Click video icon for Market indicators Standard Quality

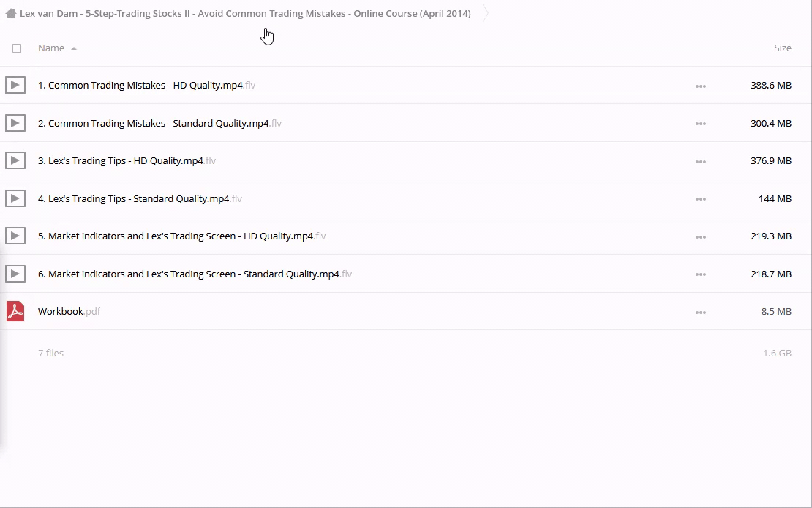click(15, 274)
